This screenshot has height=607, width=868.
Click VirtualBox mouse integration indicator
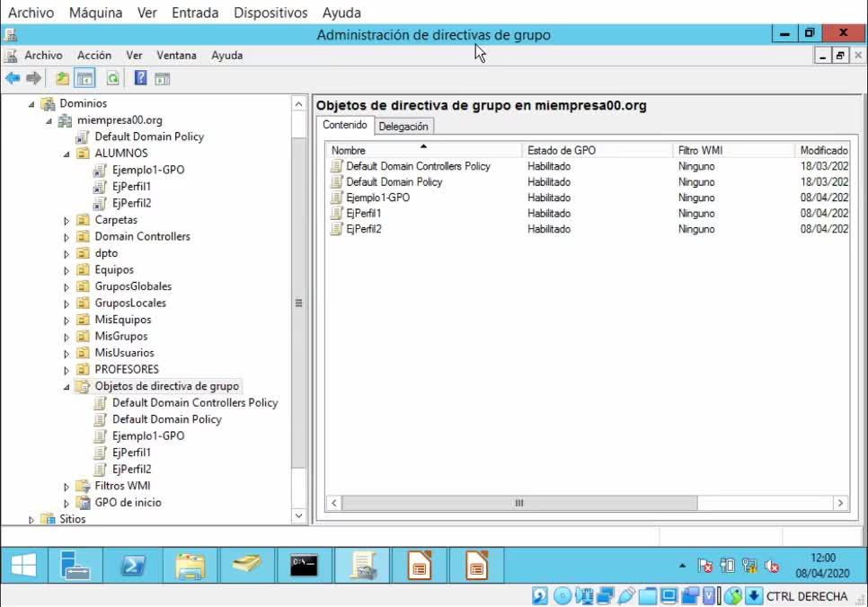[x=732, y=596]
